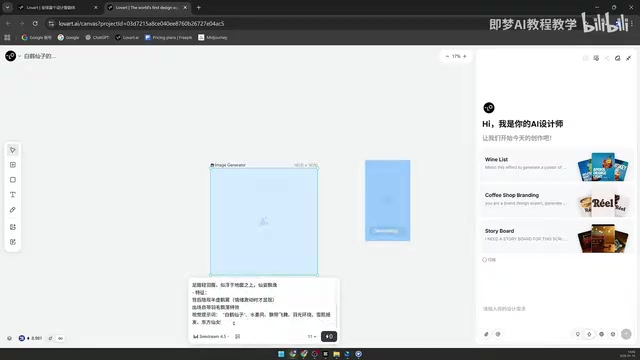
Task: Click the history icon at the chat panel top
Action: pyautogui.click(x=585, y=58)
